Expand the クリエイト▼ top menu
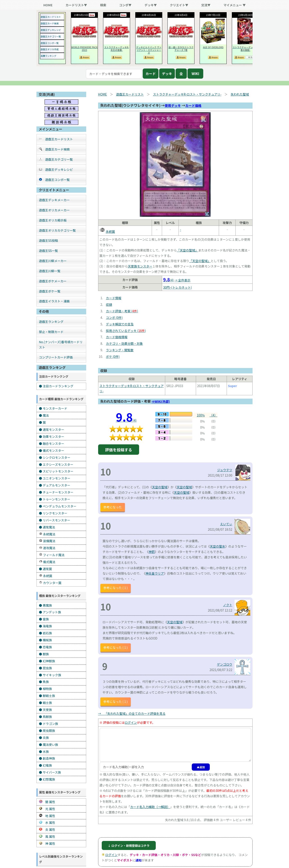 click(x=179, y=5)
